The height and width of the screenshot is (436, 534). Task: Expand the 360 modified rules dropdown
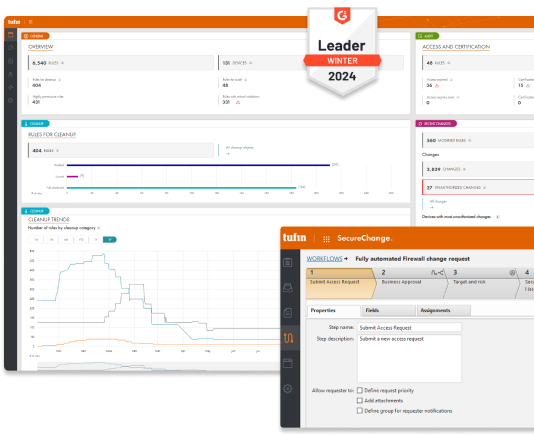click(x=470, y=140)
